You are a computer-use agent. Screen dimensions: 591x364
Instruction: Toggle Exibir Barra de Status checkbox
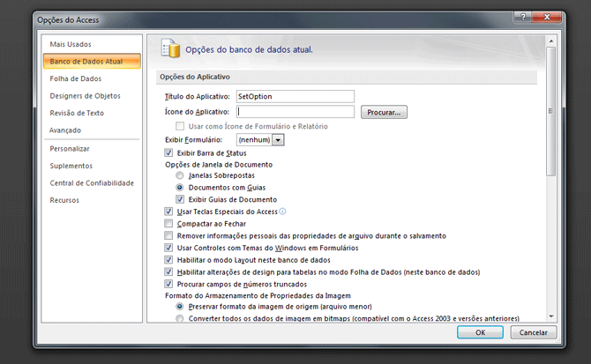click(168, 152)
